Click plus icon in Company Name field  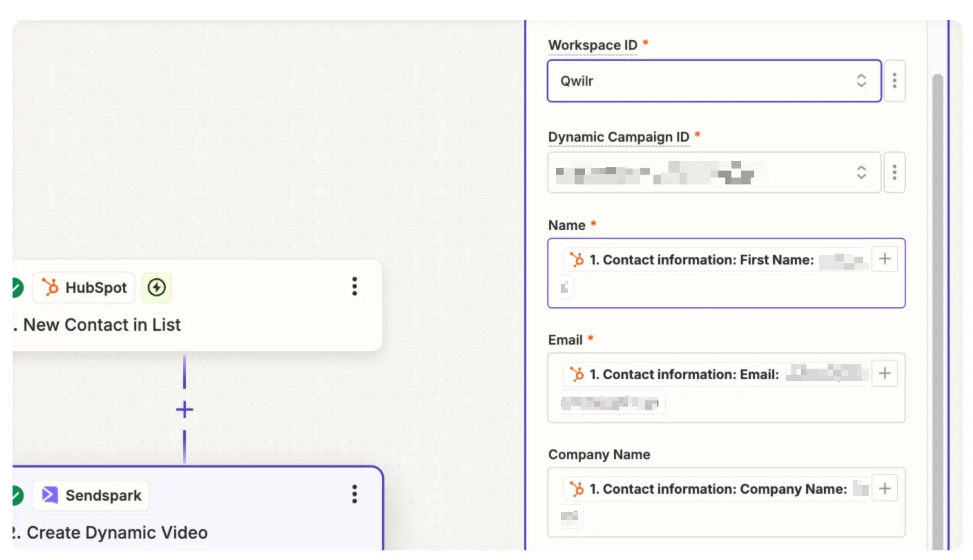click(884, 488)
